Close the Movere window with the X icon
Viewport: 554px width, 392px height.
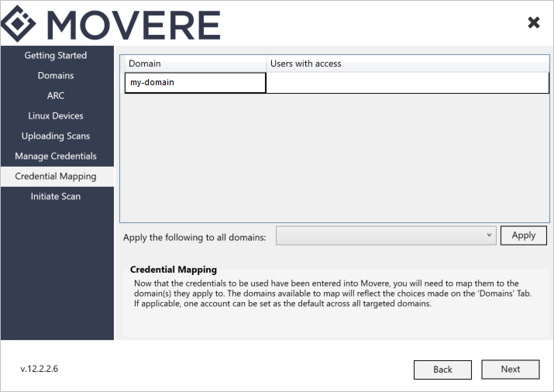tap(534, 23)
